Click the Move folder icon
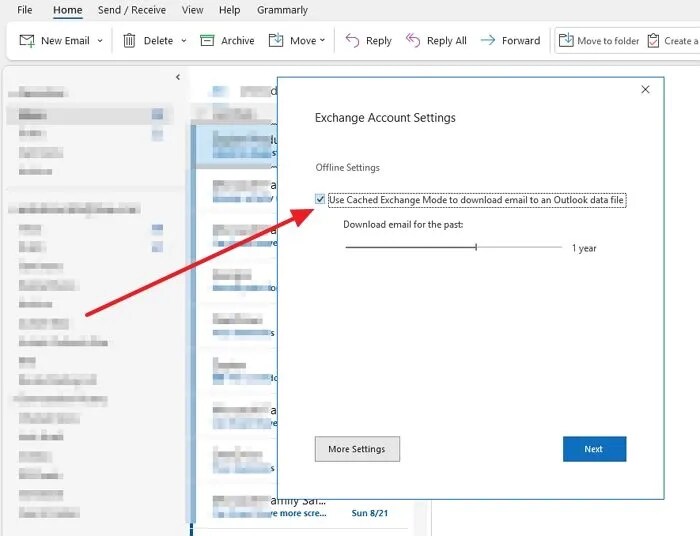The width and height of the screenshot is (700, 536). [x=276, y=40]
